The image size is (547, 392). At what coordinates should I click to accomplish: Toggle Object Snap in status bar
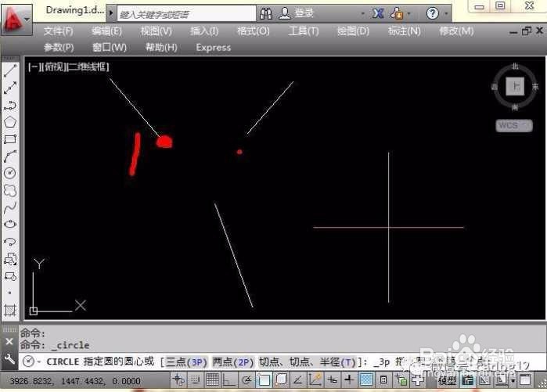click(264, 380)
